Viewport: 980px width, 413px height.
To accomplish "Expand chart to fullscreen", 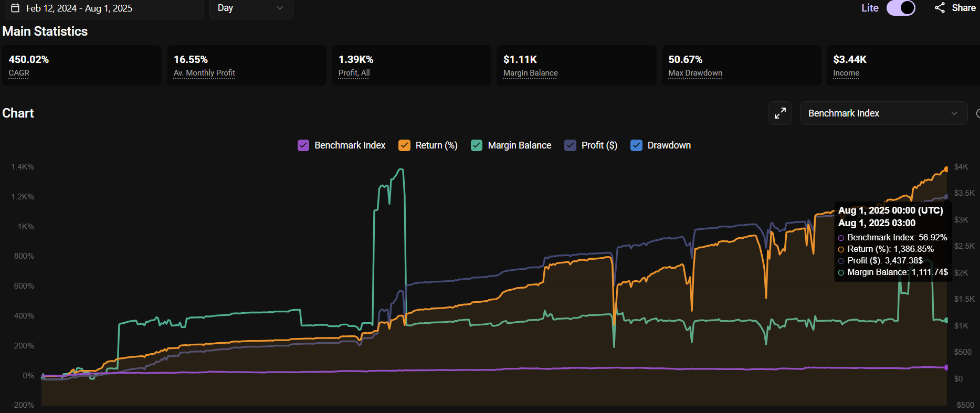I will coord(780,113).
